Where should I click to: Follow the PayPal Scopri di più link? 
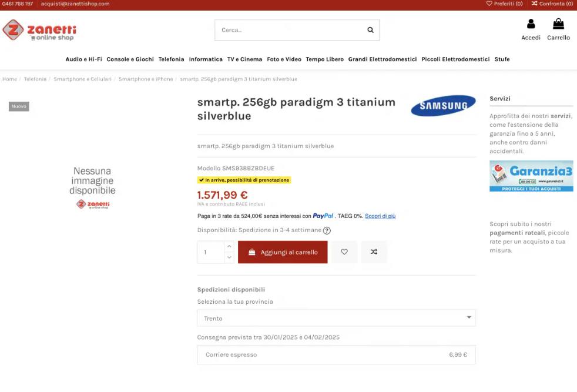(x=380, y=216)
